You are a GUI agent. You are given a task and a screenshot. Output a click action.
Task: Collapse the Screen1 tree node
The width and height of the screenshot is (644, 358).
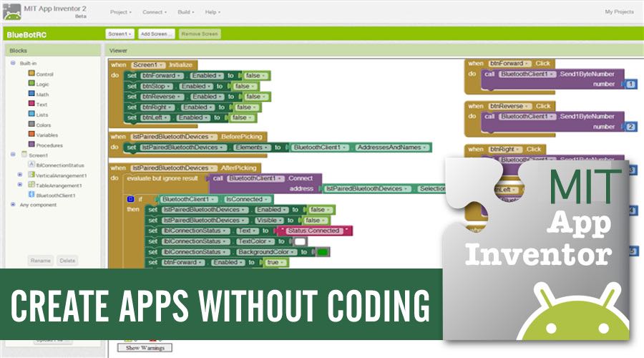pos(13,155)
